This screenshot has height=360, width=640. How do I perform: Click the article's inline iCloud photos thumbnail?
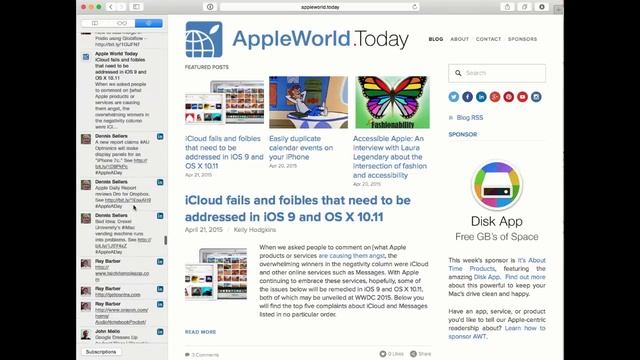pyautogui.click(x=216, y=273)
